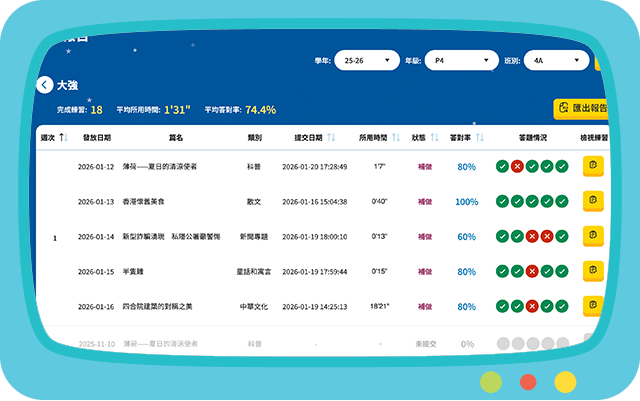Image resolution: width=640 pixels, height=401 pixels.
Task: View exercise for 四合院建築的對稱之美 row
Action: 593,306
